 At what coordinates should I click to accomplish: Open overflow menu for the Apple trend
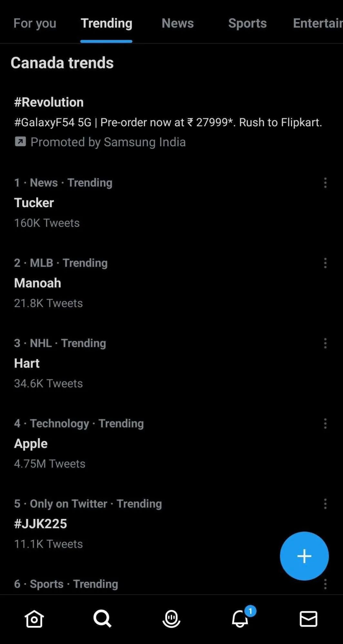(325, 424)
